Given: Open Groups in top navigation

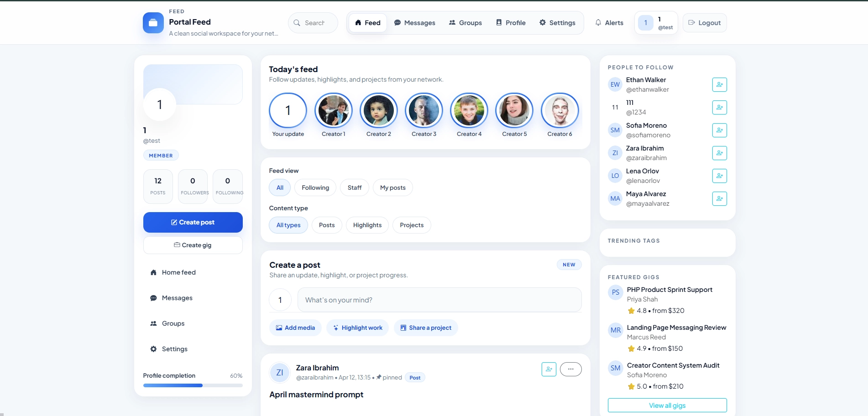Looking at the screenshot, I should click(465, 23).
